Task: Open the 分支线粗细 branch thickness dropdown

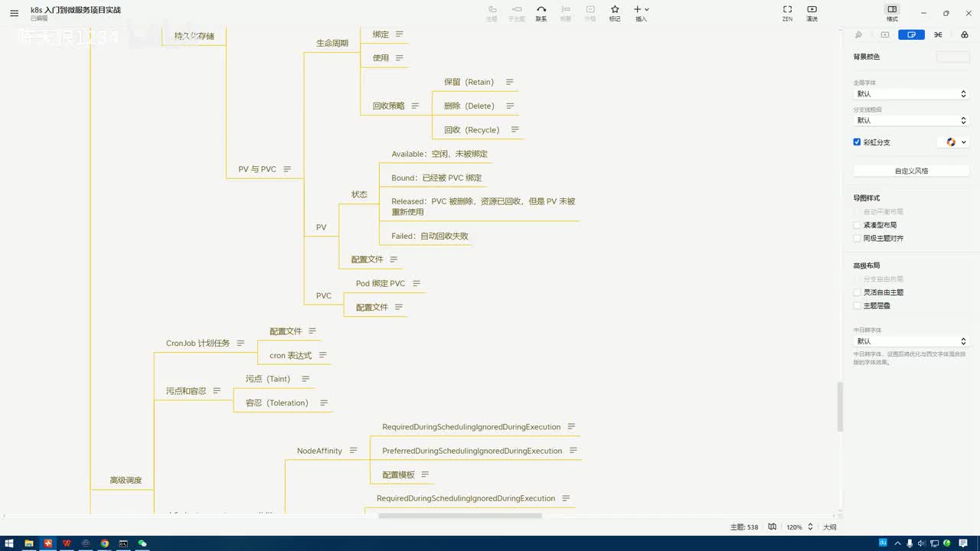Action: point(911,120)
